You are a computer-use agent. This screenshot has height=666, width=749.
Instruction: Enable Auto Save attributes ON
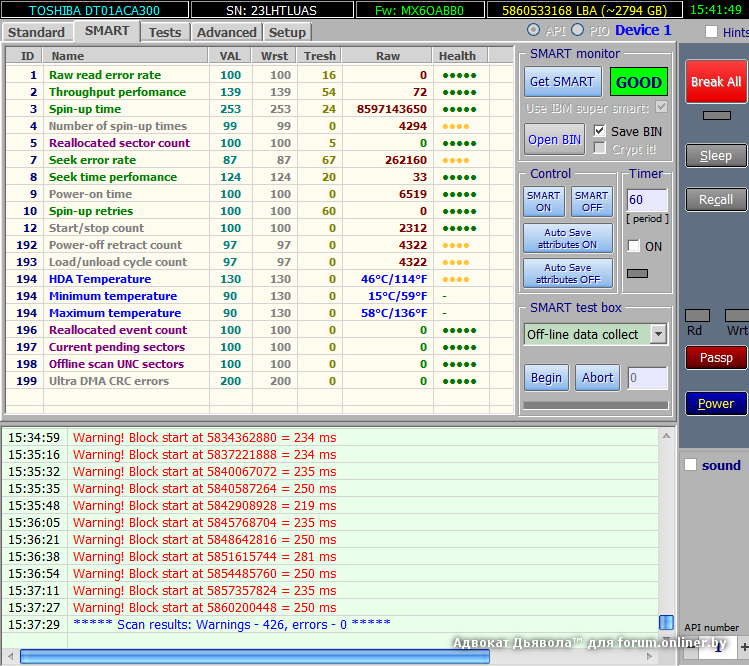(x=567, y=238)
